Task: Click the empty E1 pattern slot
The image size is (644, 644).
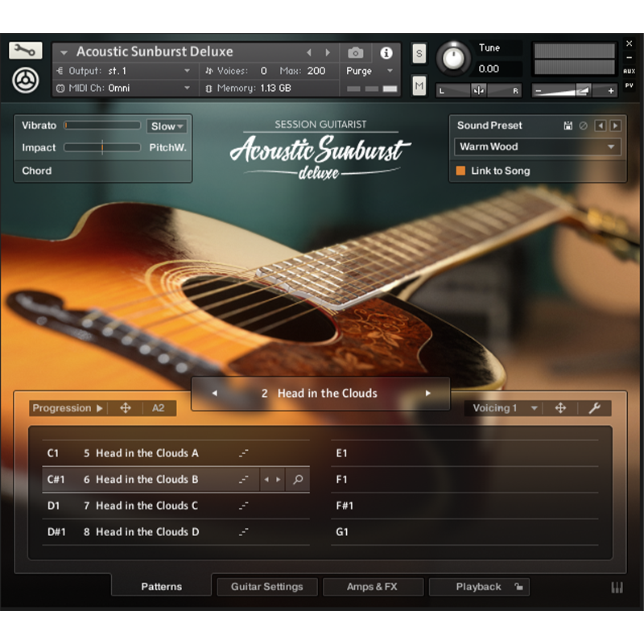Action: (464, 453)
